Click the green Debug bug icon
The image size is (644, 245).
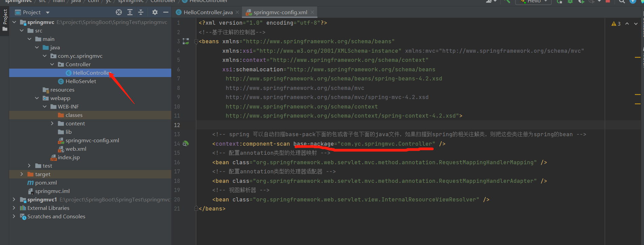tap(570, 1)
